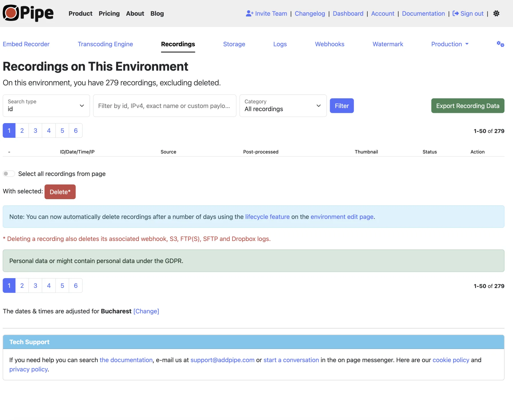The height and width of the screenshot is (420, 513).
Task: Open the Logs tab
Action: [x=280, y=44]
